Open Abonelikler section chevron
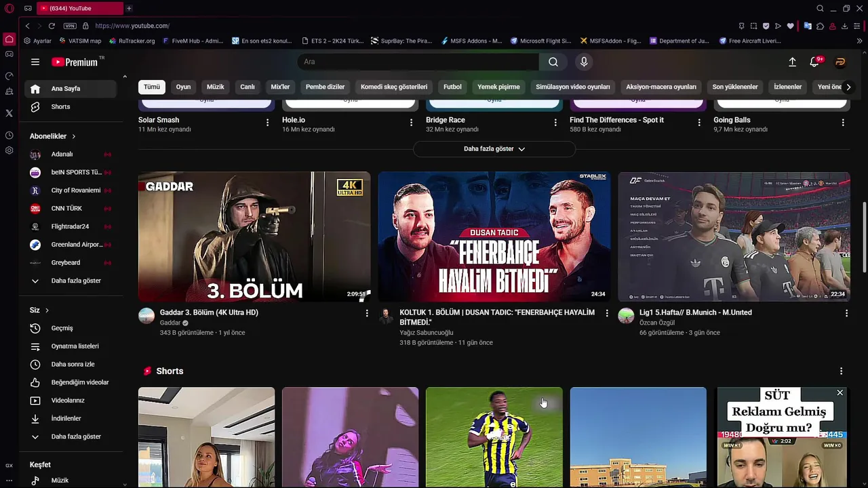 [x=73, y=136]
